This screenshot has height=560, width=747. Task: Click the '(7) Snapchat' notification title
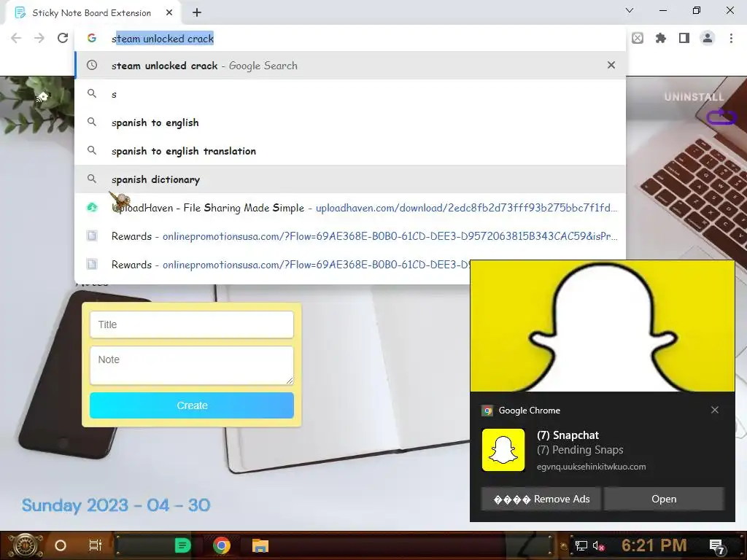568,435
